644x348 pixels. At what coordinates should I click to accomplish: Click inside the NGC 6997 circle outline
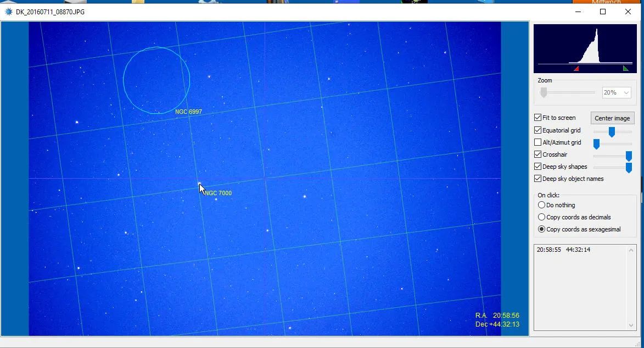click(x=156, y=80)
